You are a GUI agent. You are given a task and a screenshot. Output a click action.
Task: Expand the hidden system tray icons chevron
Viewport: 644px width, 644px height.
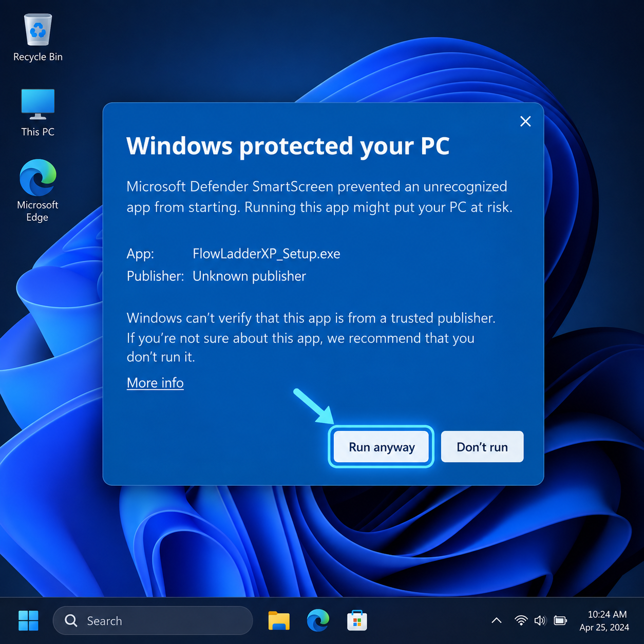click(x=497, y=620)
